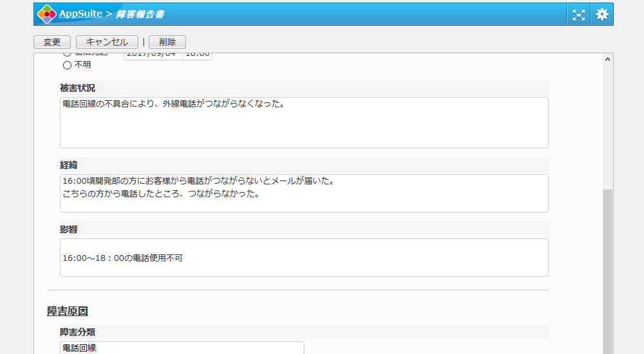Click the scrollbar track above the thumb
The height and width of the screenshot is (354, 644).
point(608,128)
